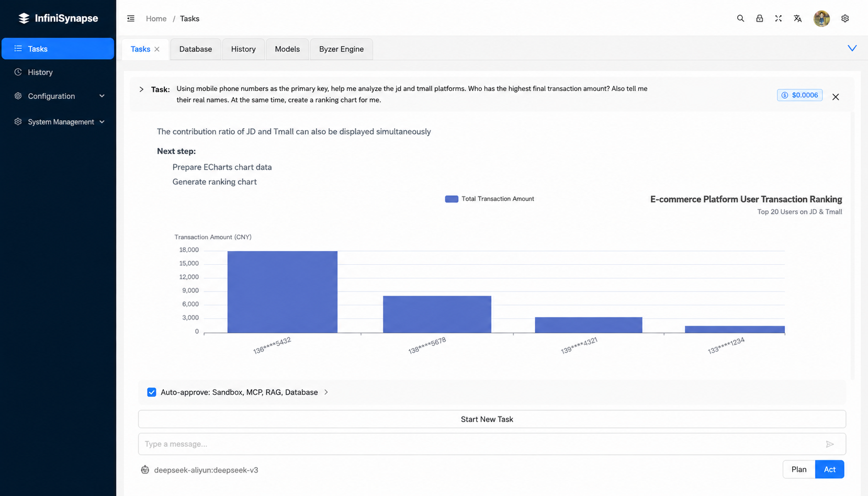Toggle Total Transaction Amount legend series
The image size is (868, 496).
(x=489, y=199)
